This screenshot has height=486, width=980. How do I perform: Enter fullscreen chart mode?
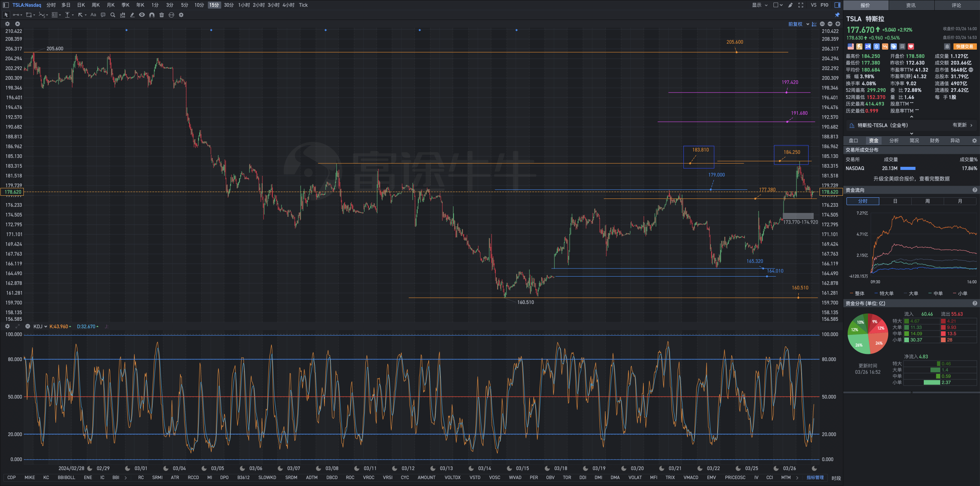click(801, 5)
